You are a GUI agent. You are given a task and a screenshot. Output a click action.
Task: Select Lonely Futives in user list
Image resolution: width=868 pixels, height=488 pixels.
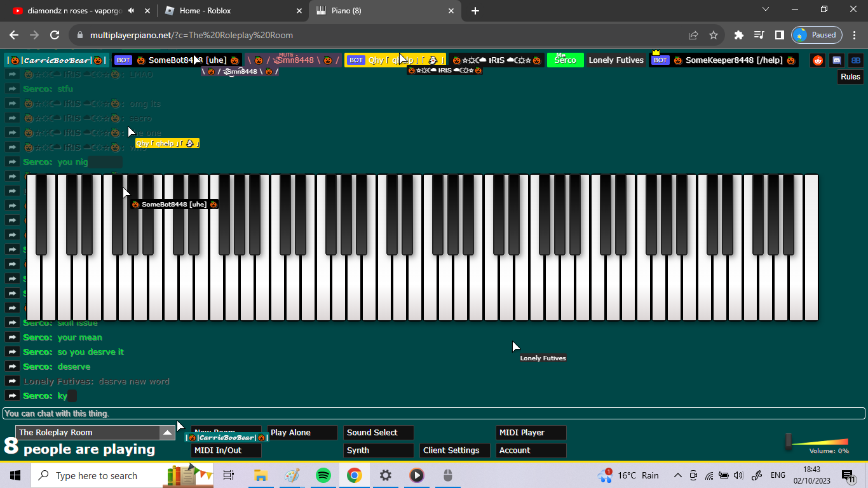(616, 60)
